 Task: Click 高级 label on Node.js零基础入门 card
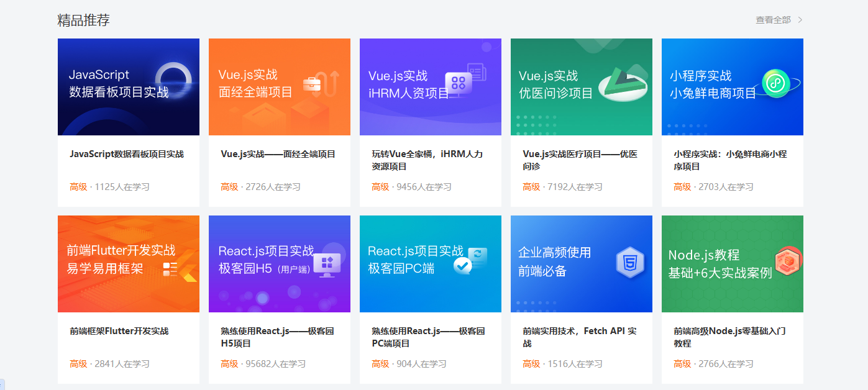682,364
